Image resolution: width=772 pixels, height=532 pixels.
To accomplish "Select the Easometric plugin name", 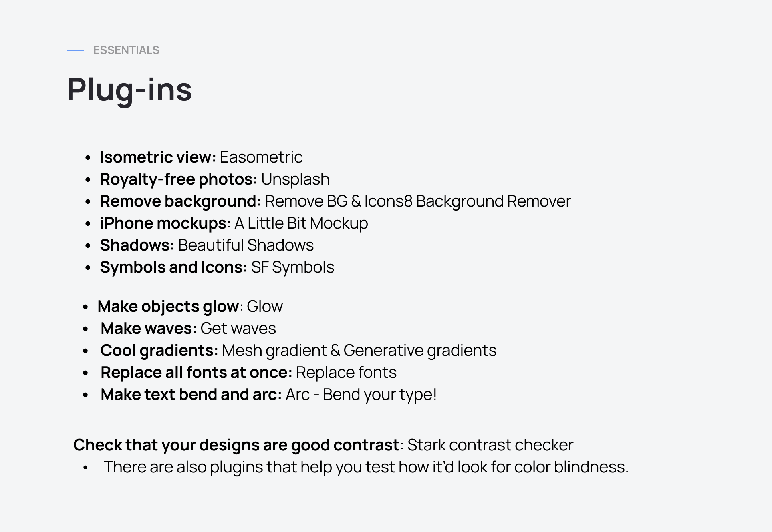I will click(x=261, y=157).
